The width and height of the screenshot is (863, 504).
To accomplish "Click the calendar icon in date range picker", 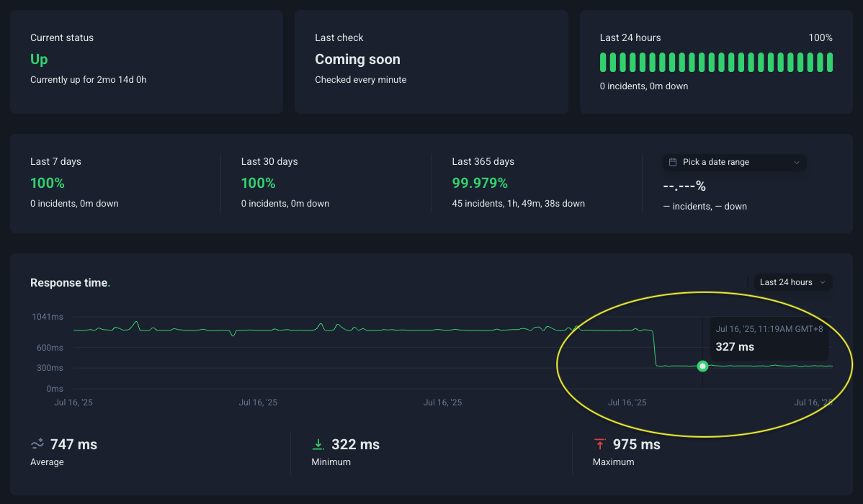I will [673, 163].
